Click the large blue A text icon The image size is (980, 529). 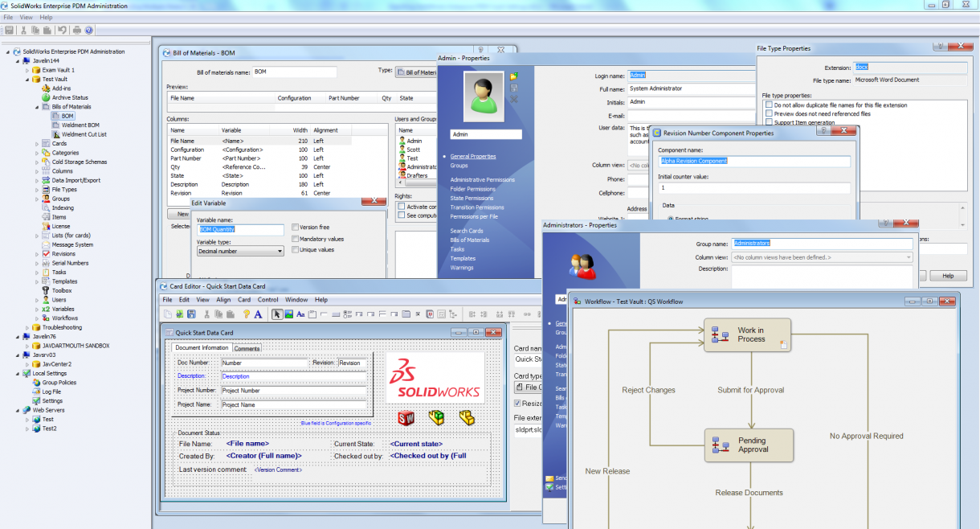pyautogui.click(x=258, y=314)
